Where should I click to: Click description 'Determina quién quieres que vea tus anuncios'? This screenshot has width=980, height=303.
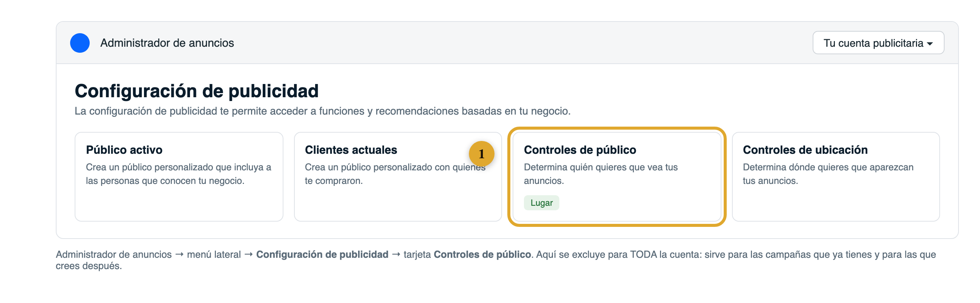pyautogui.click(x=601, y=174)
